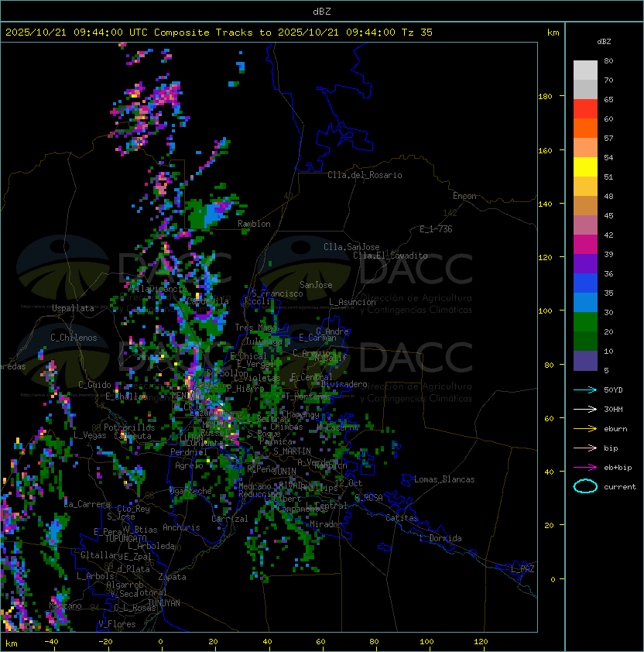Click the 140 km tick on right axis
644x652 pixels.
[x=545, y=204]
